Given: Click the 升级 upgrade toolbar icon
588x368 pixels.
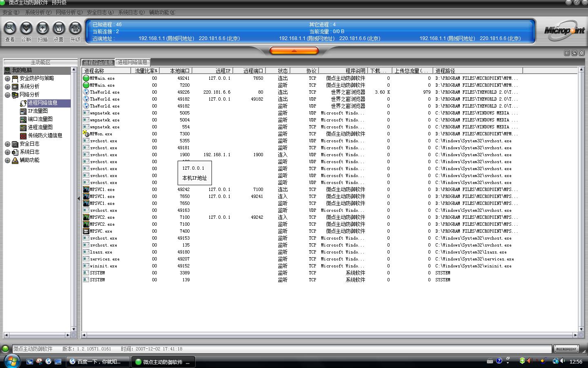Looking at the screenshot, I should pyautogui.click(x=75, y=28).
